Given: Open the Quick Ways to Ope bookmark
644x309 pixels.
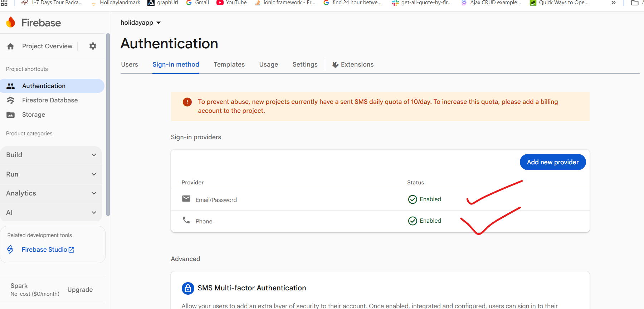Looking at the screenshot, I should (559, 3).
